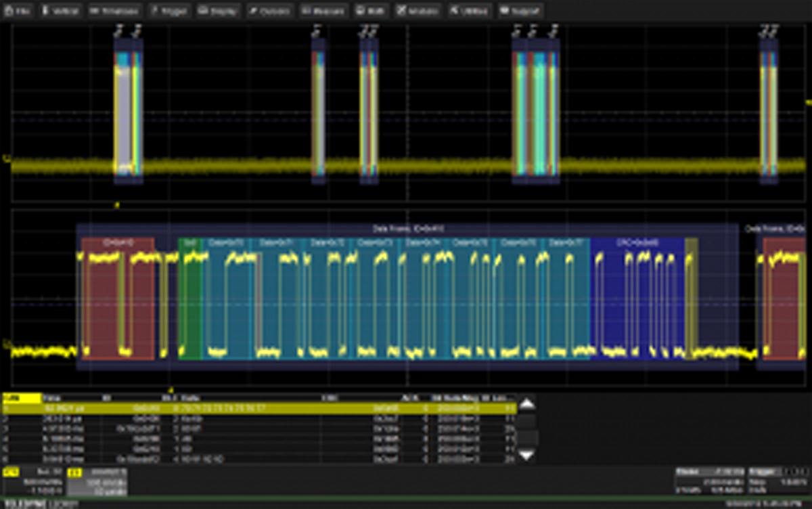This screenshot has width=812, height=509.
Task: Open the Math menu
Action: tap(370, 11)
